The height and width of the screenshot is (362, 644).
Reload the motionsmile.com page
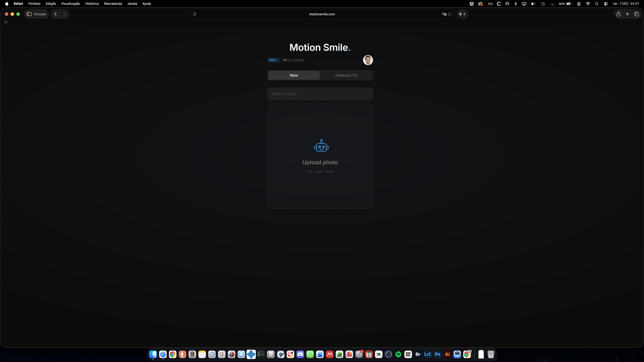point(450,14)
